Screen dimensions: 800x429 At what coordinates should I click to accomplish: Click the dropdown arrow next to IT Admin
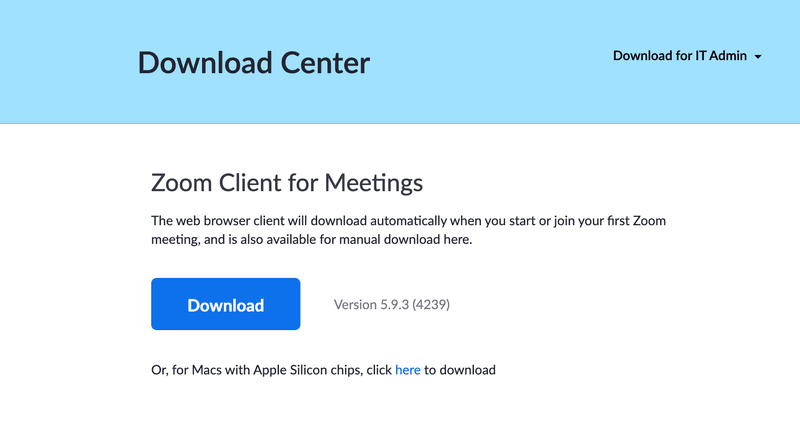coord(758,57)
